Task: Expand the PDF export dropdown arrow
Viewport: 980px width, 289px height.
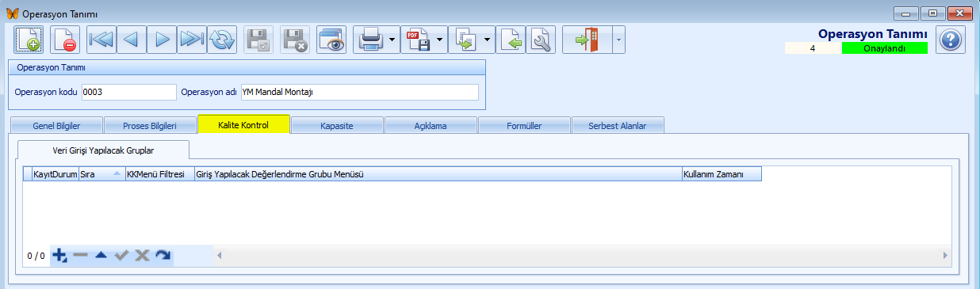Action: [440, 39]
